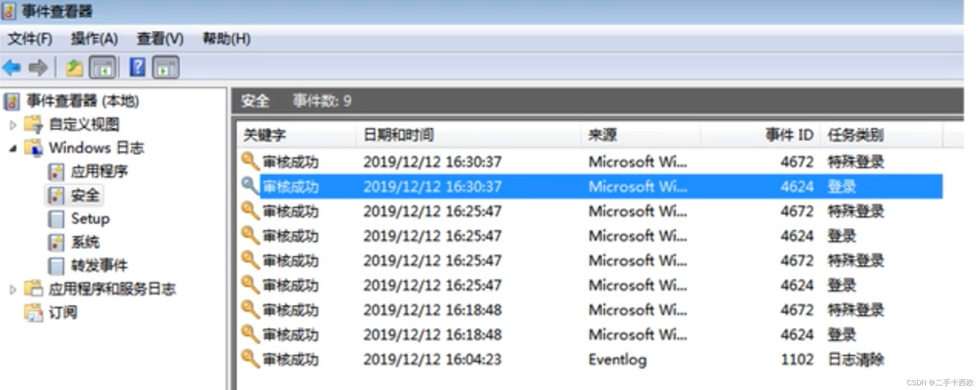Click the 自定义视图 folder icon

coord(33,124)
